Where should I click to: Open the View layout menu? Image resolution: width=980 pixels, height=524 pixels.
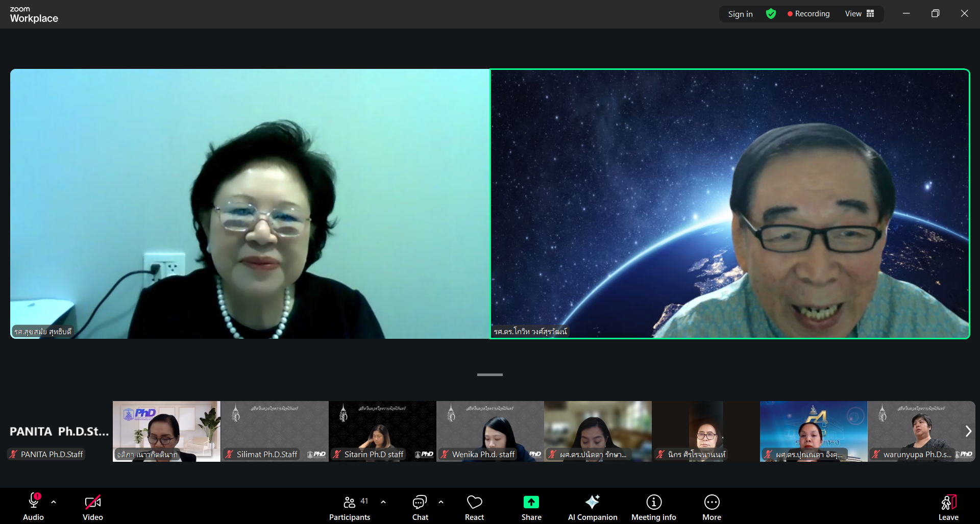pos(860,14)
